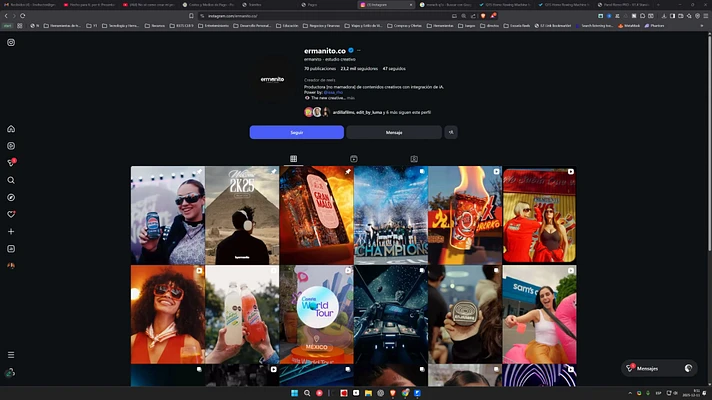Viewport: 712px width, 400px height.
Task: Open the Sam's Club woman dancing reel
Action: point(539,315)
